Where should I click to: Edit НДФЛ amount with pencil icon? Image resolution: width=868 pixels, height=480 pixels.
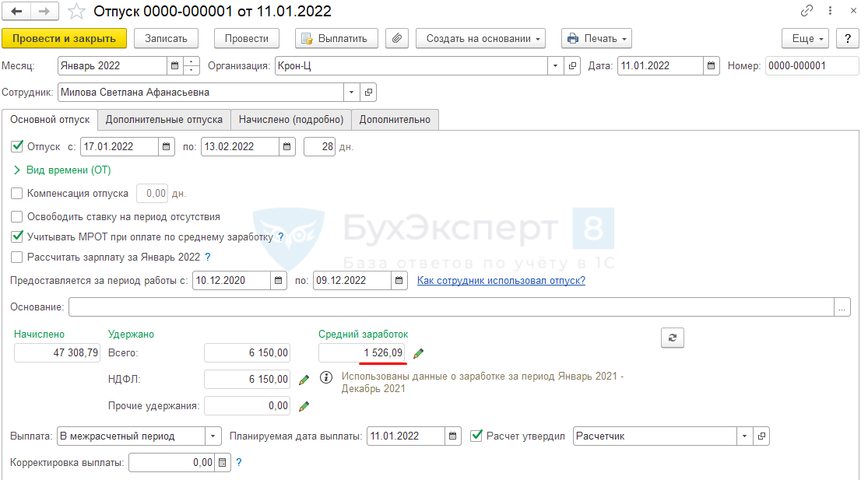point(304,380)
